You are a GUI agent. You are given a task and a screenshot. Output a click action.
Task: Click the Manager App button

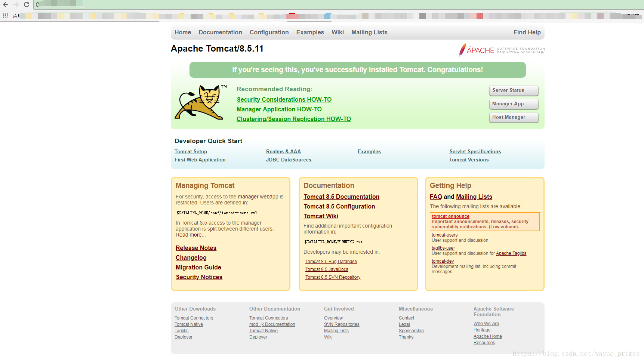click(514, 104)
